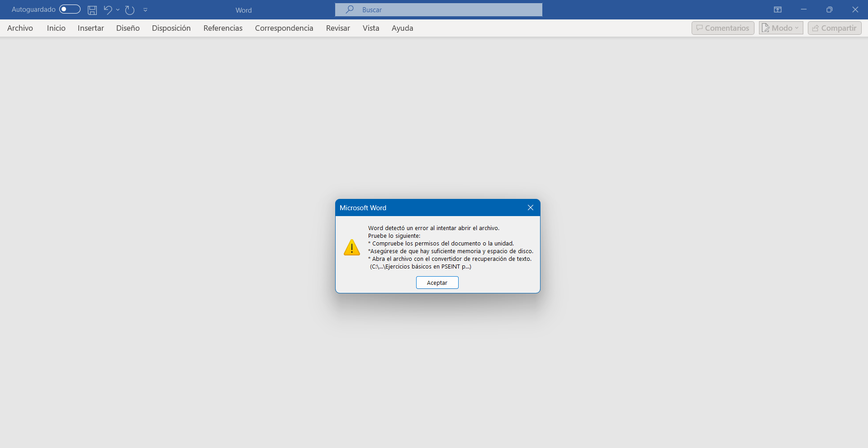Click the 'convertidor de recuperación de texto' line
This screenshot has height=448, width=868.
pyautogui.click(x=450, y=259)
